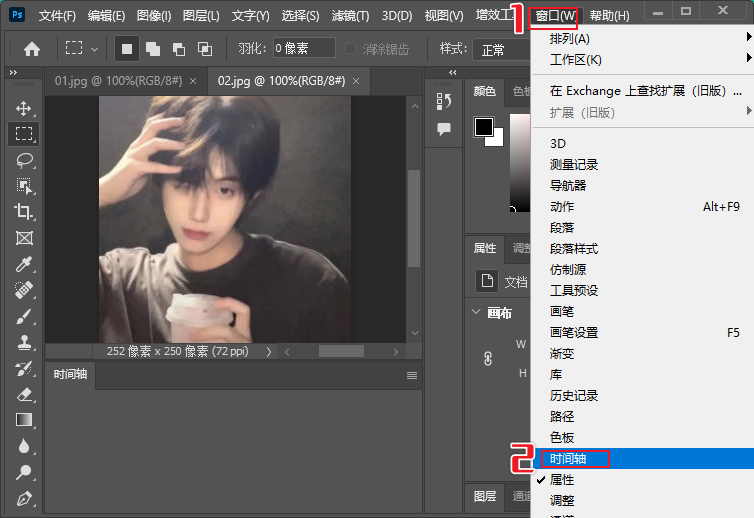Select the Lasso tool
Image resolution: width=754 pixels, height=518 pixels.
click(24, 160)
